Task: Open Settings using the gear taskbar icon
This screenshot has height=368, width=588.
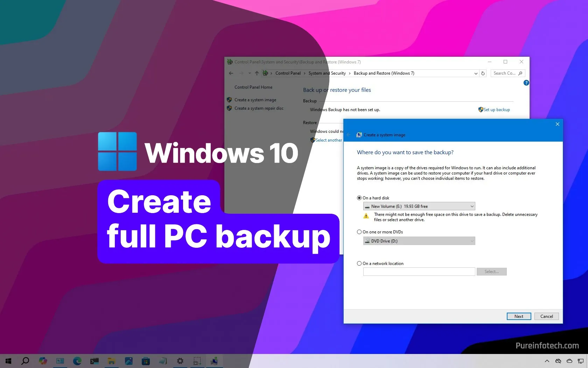Action: (x=180, y=361)
